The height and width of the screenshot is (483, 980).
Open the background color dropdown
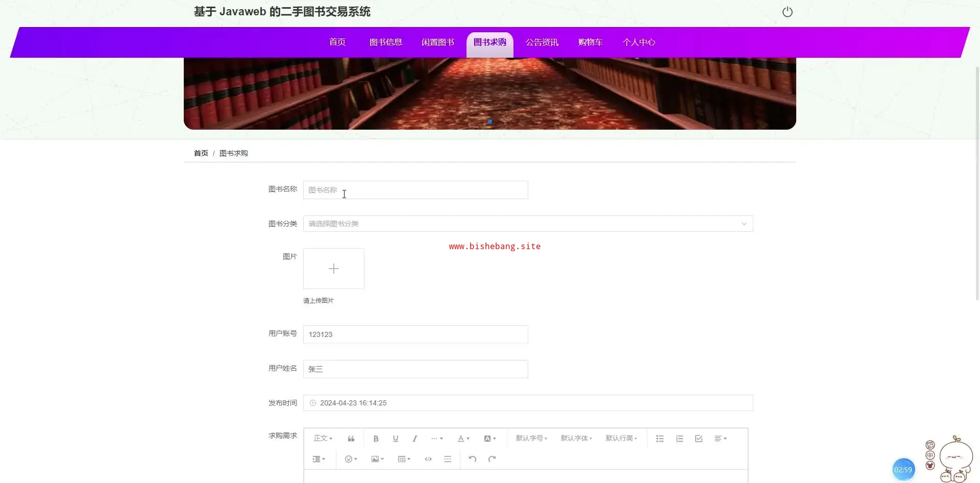(490, 439)
